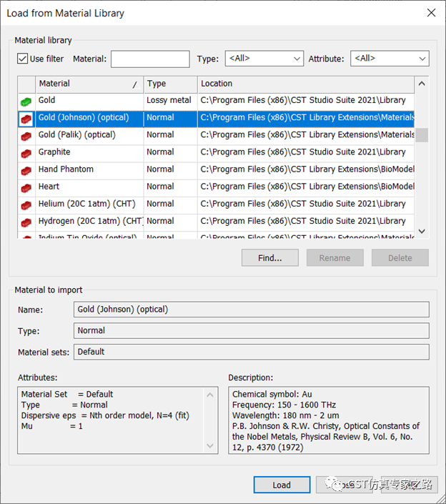Image resolution: width=446 pixels, height=504 pixels.
Task: Toggle the Use filter checkbox
Action: 22,59
